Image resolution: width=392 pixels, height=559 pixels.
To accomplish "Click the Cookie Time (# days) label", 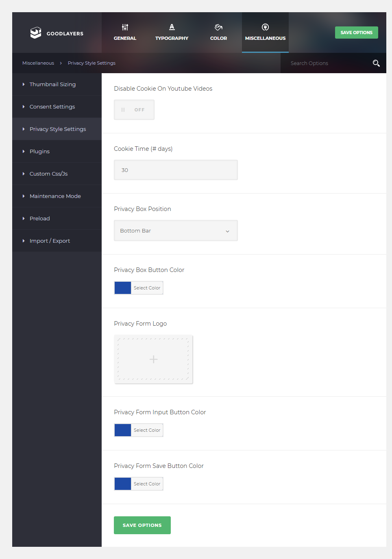I will [x=143, y=149].
